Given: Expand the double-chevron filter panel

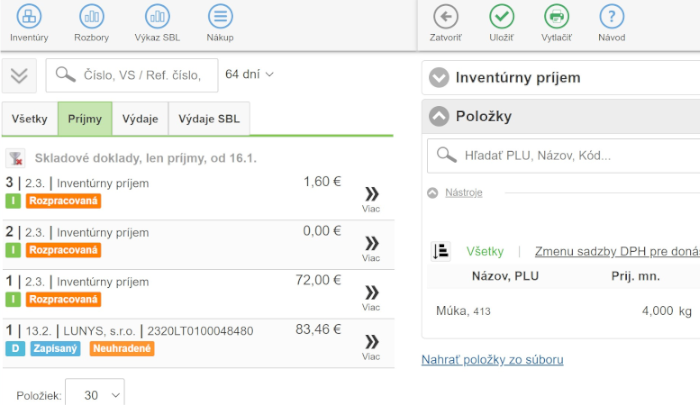Looking at the screenshot, I should 20,75.
